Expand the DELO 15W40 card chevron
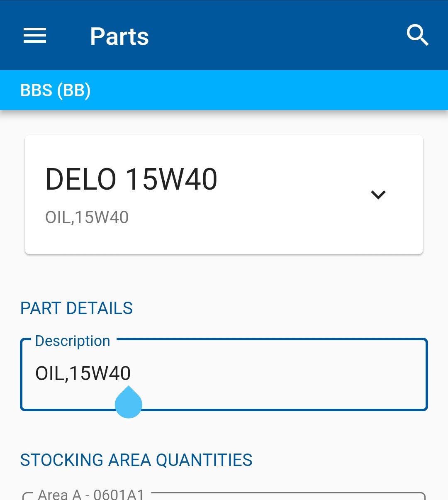The width and height of the screenshot is (448, 500). pos(378,195)
